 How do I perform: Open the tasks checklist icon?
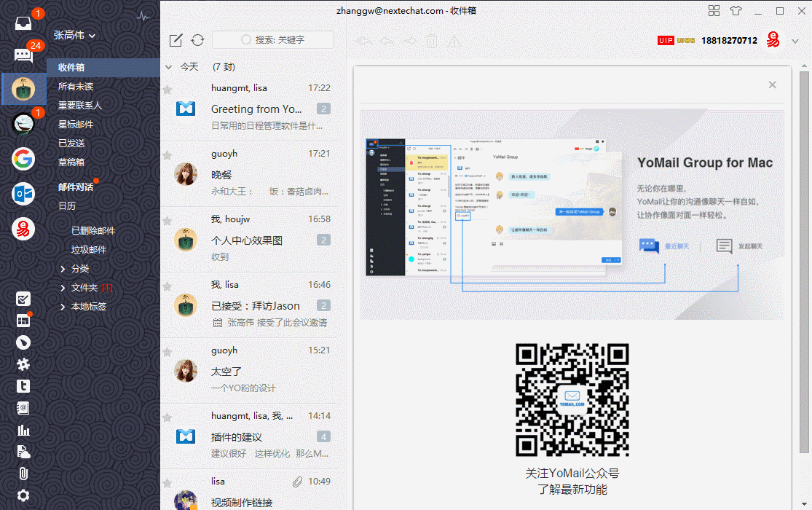(x=23, y=299)
